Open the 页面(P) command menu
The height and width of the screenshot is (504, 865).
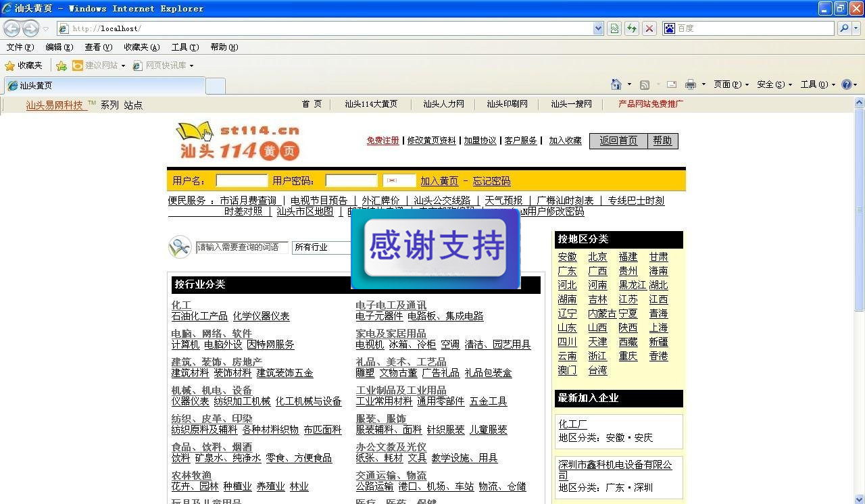point(731,84)
